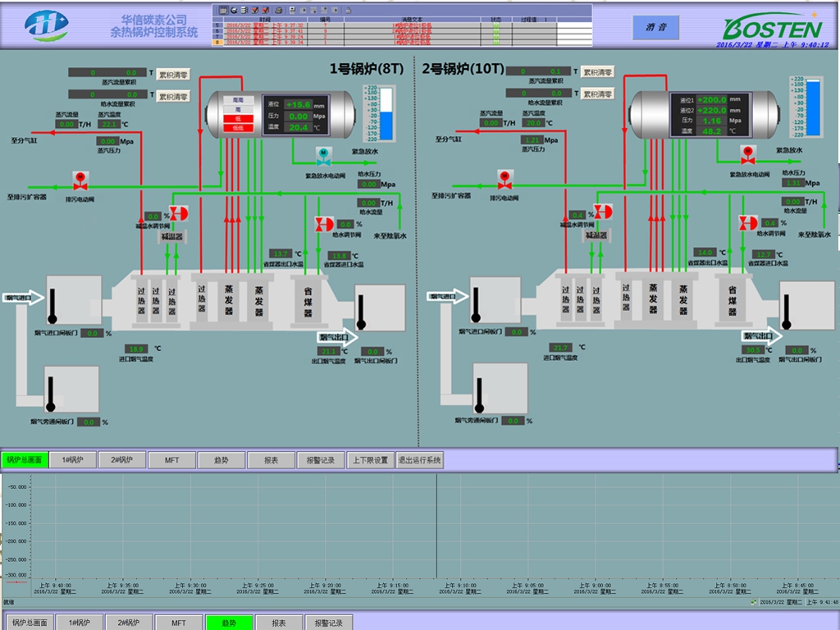Click the 退出运行系统 exit runtime tab
This screenshot has width=840, height=630.
tap(420, 460)
